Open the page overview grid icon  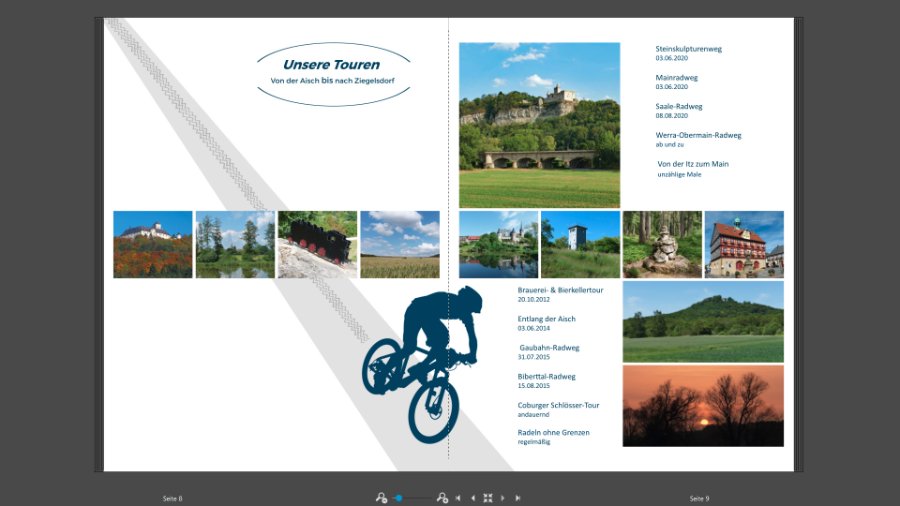click(x=488, y=498)
